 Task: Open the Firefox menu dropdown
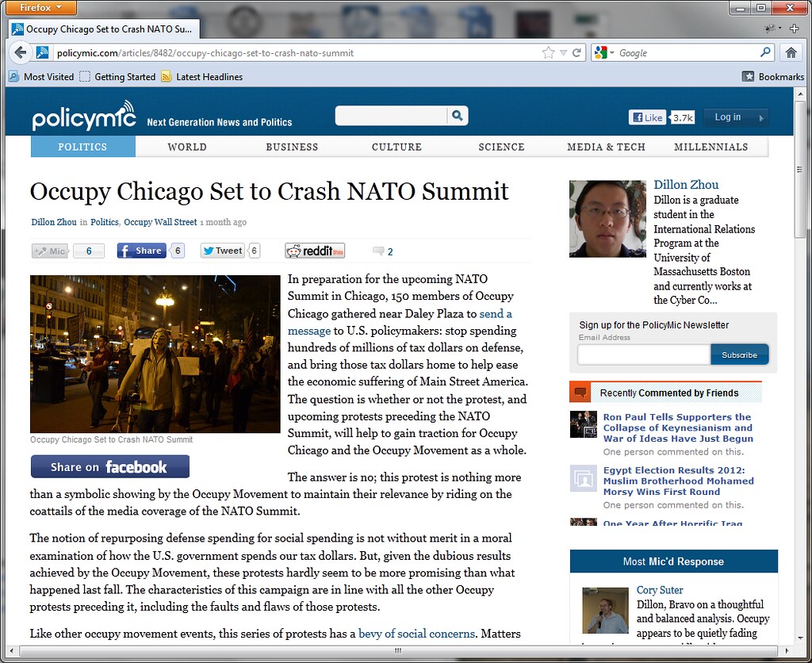point(41,7)
